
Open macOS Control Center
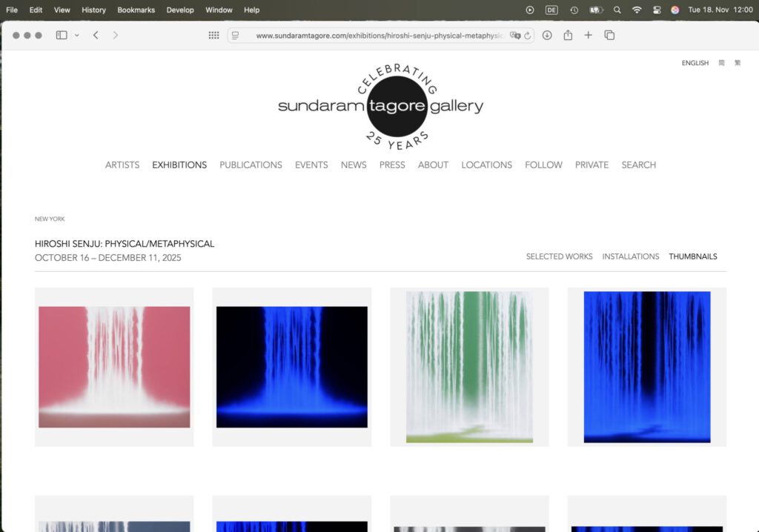[x=656, y=10]
